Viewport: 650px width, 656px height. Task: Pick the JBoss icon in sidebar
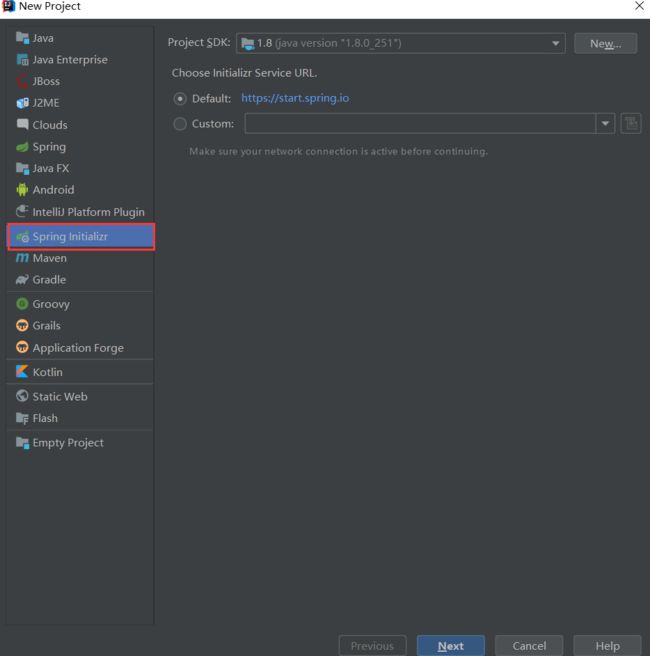22,81
